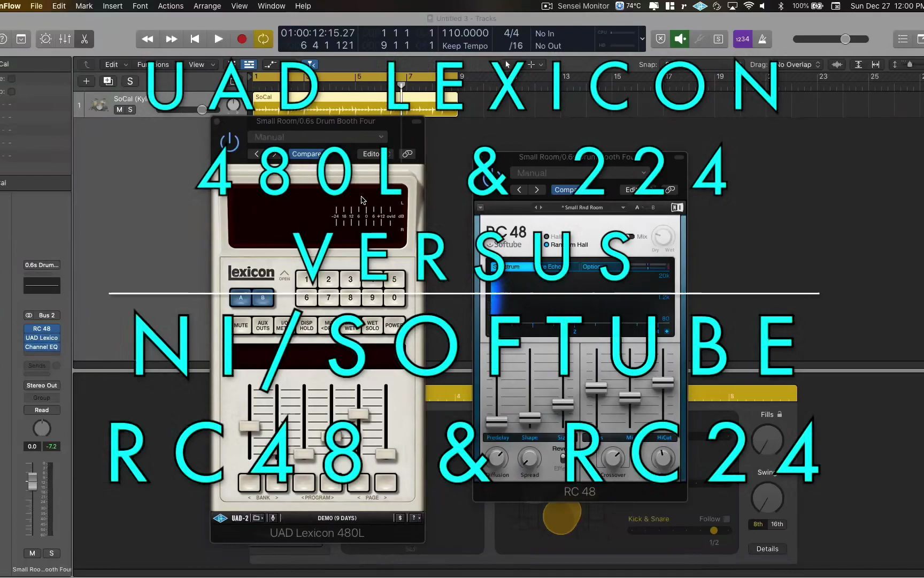Image resolution: width=924 pixels, height=578 pixels.
Task: Click the 1234 count-in icon
Action: (x=743, y=39)
